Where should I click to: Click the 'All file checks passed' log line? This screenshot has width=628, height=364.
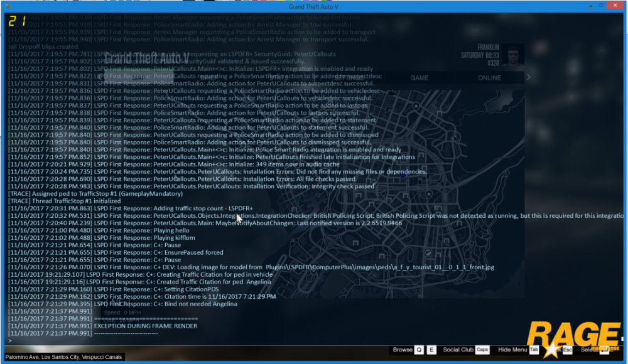181,179
